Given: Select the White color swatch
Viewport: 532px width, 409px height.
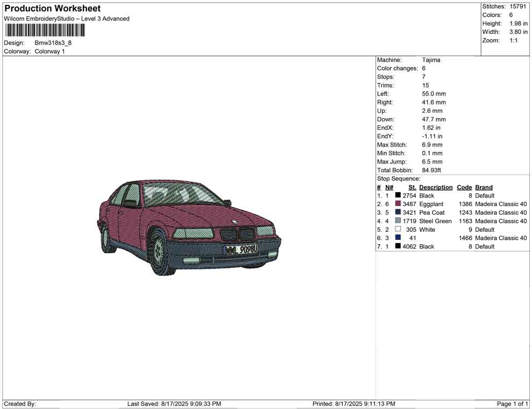Looking at the screenshot, I should click(398, 230).
